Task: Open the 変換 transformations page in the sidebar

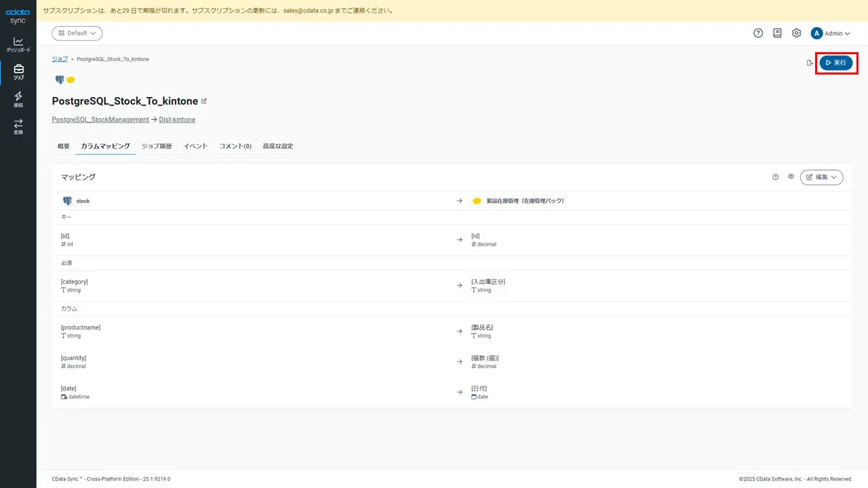Action: coord(18,127)
